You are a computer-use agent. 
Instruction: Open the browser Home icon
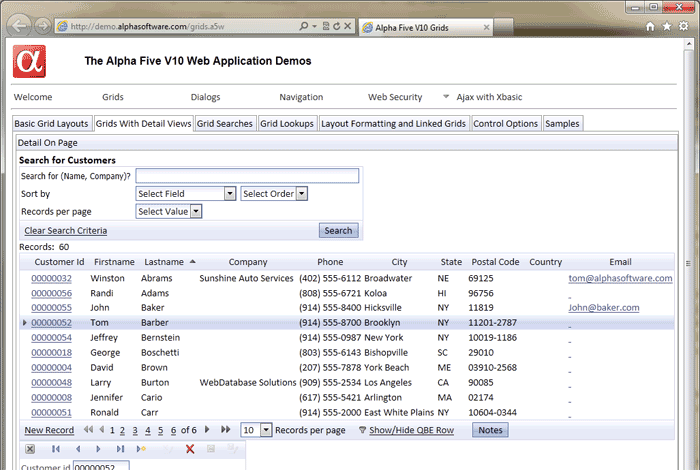(x=650, y=27)
